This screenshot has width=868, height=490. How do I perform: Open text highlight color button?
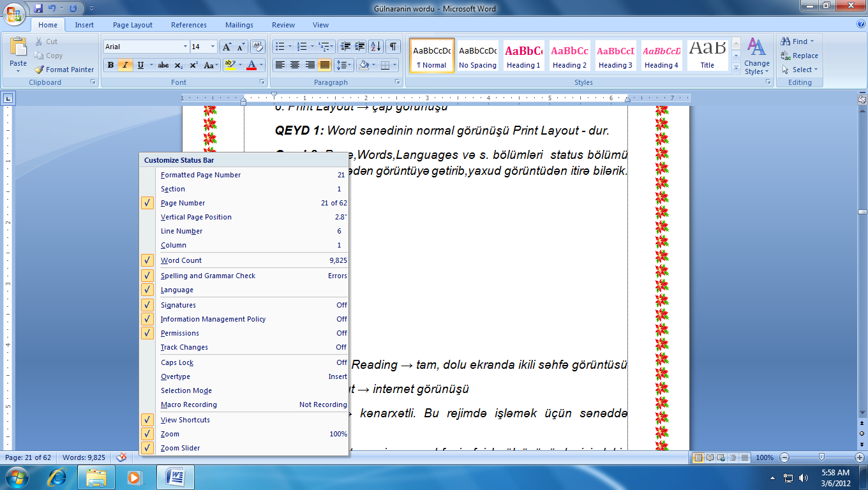click(230, 65)
